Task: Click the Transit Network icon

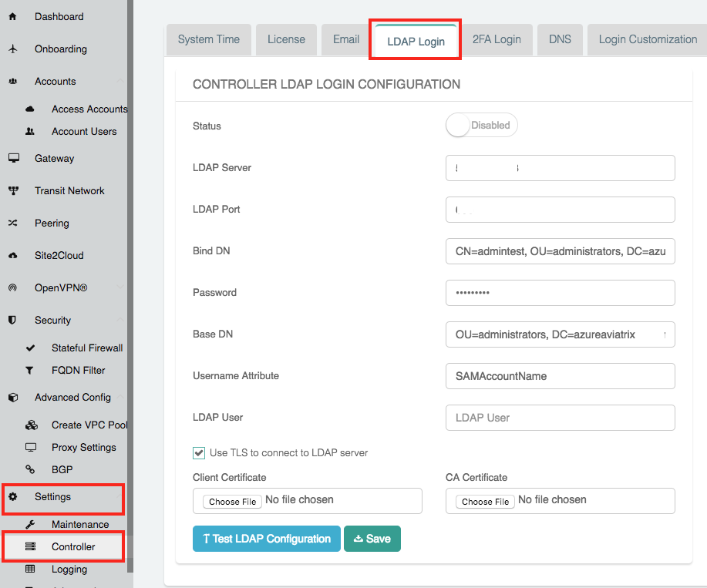Action: pyautogui.click(x=13, y=190)
